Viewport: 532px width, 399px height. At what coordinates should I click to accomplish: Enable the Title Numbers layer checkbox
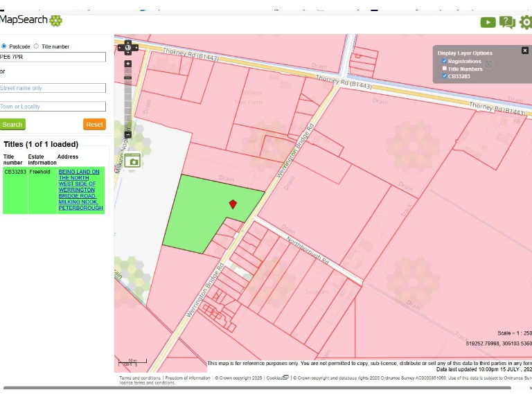tap(445, 69)
